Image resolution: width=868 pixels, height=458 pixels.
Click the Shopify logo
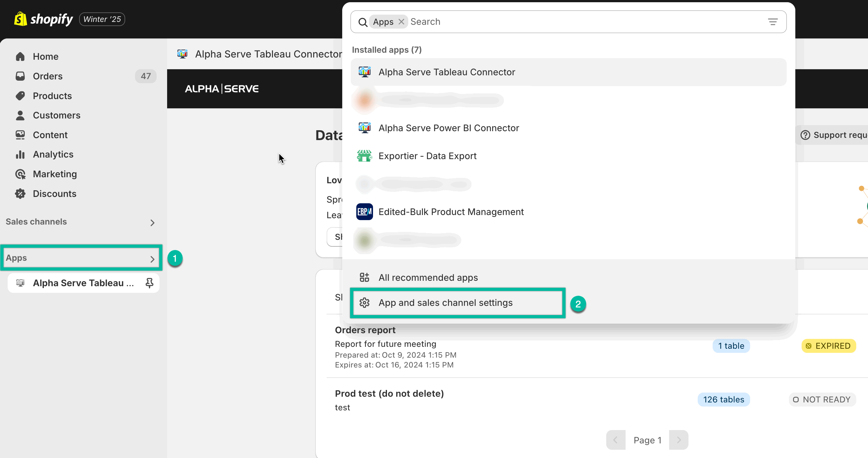[44, 19]
